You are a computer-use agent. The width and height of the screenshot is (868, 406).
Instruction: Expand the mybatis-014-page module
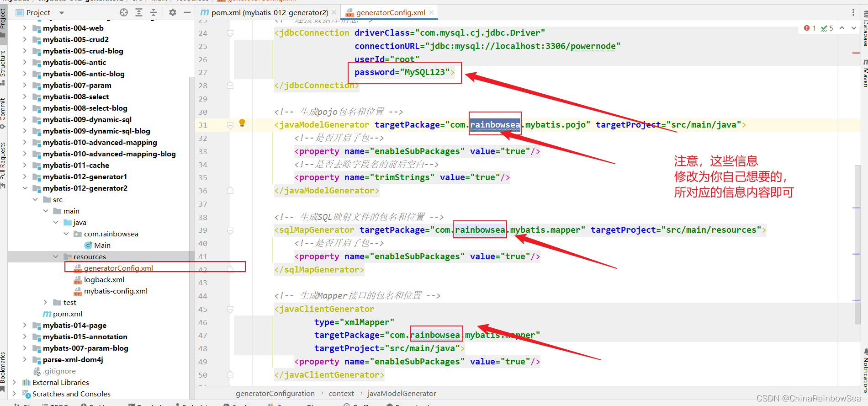pyautogui.click(x=25, y=325)
